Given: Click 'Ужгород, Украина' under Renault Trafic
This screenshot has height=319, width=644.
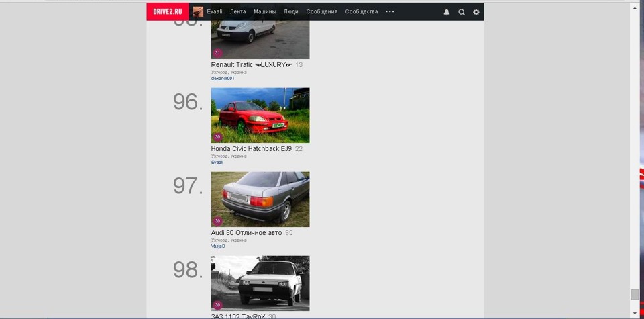Looking at the screenshot, I should click(229, 72).
